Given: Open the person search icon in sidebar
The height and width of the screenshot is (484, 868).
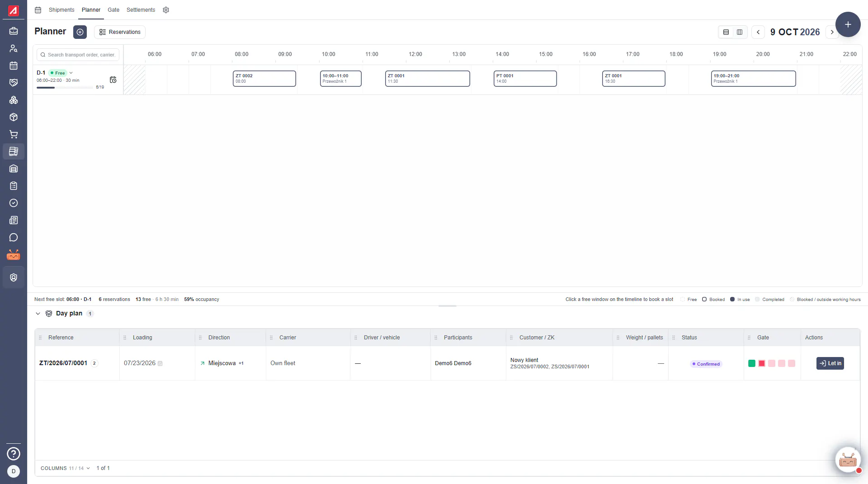Looking at the screenshot, I should click(x=14, y=48).
